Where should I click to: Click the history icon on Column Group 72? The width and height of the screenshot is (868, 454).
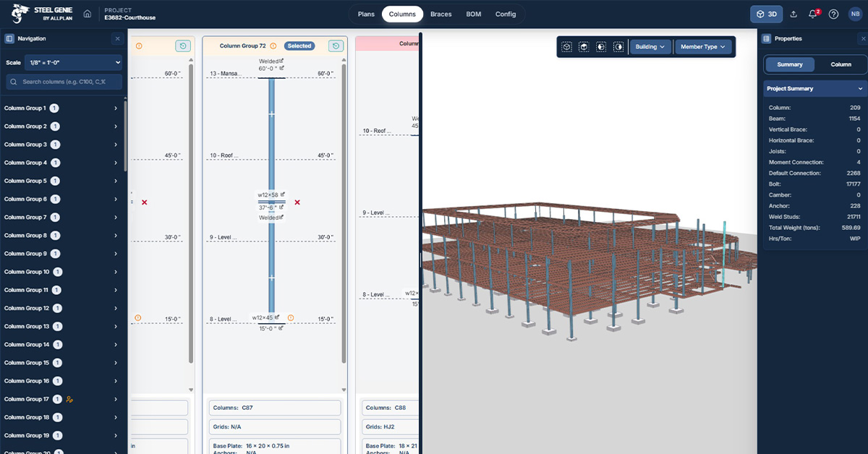point(336,46)
